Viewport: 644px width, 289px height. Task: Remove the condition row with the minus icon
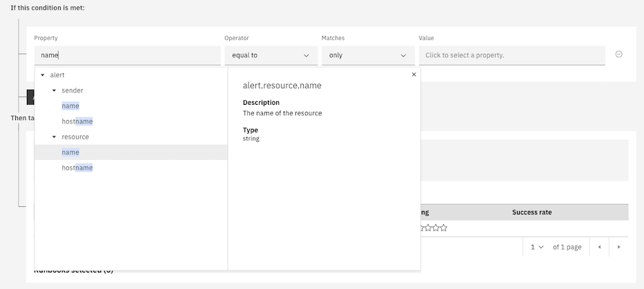tap(618, 54)
